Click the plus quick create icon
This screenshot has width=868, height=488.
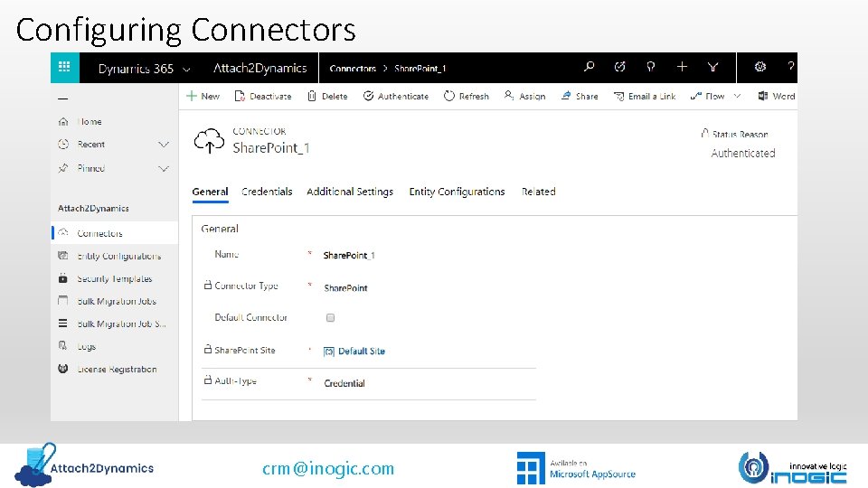pos(682,67)
